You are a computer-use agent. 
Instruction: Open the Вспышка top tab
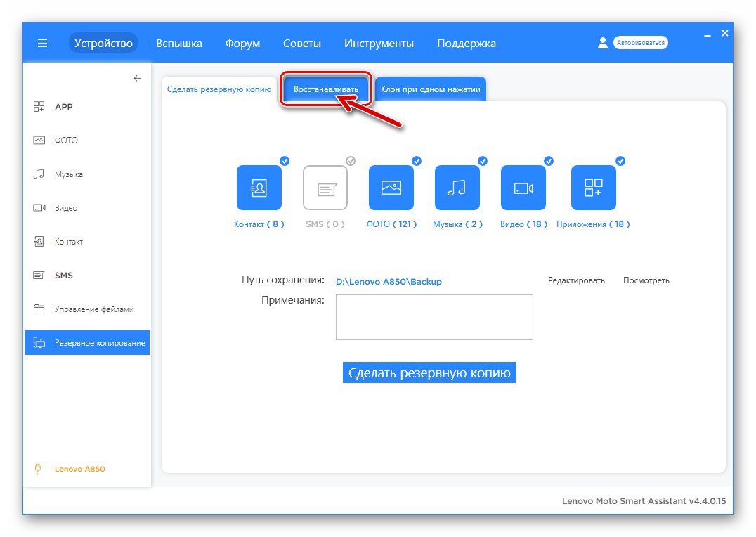pyautogui.click(x=179, y=44)
